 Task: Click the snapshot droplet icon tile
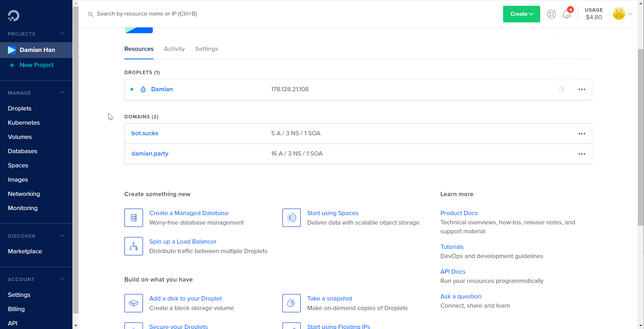(x=291, y=303)
